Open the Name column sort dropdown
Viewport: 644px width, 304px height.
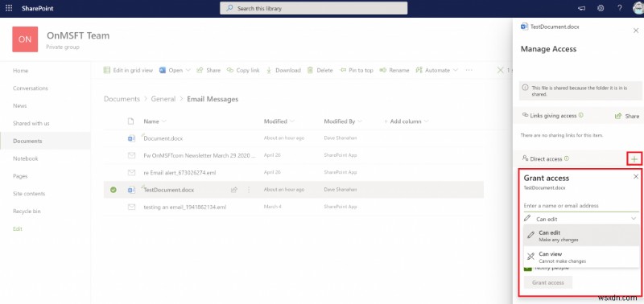pyautogui.click(x=155, y=121)
